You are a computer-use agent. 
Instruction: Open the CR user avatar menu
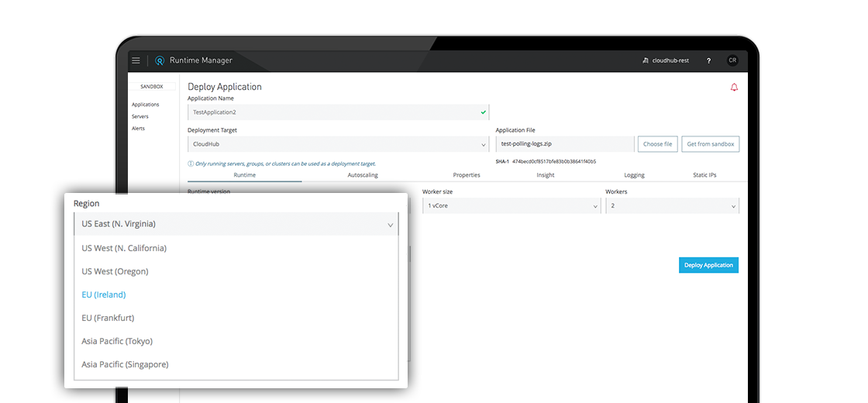coord(732,60)
